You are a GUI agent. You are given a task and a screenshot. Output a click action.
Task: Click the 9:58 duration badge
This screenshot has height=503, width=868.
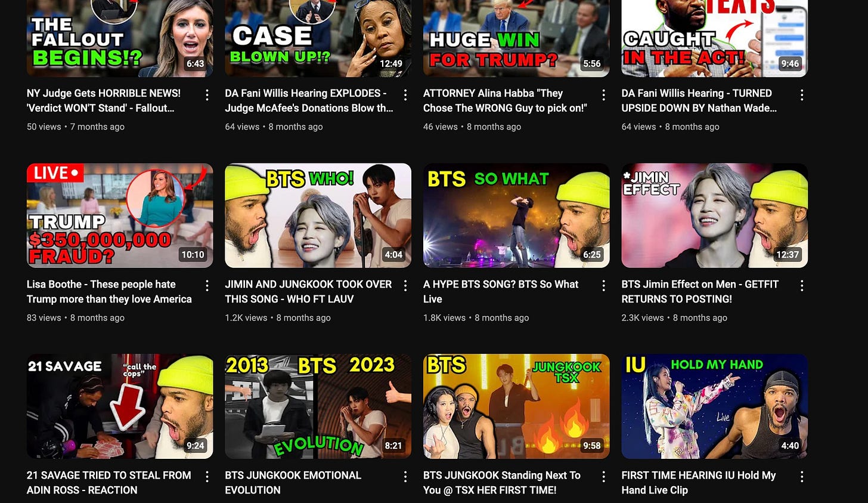[x=592, y=446]
